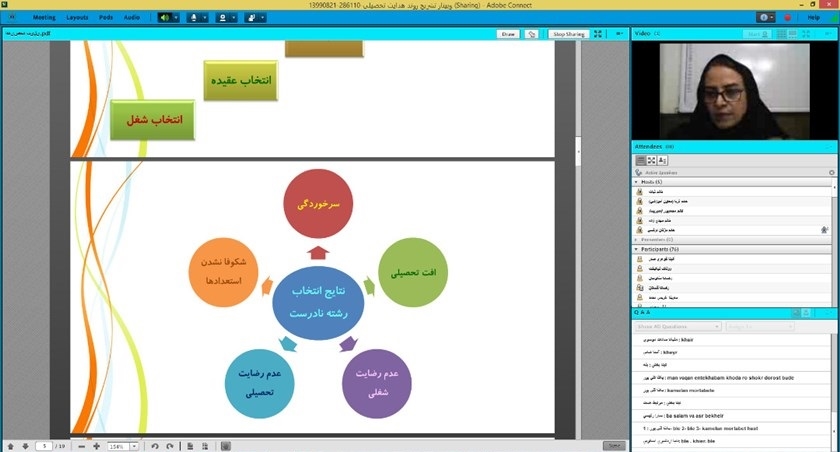Click the Stop Sharing button
This screenshot has height=452, width=840.
tap(568, 34)
